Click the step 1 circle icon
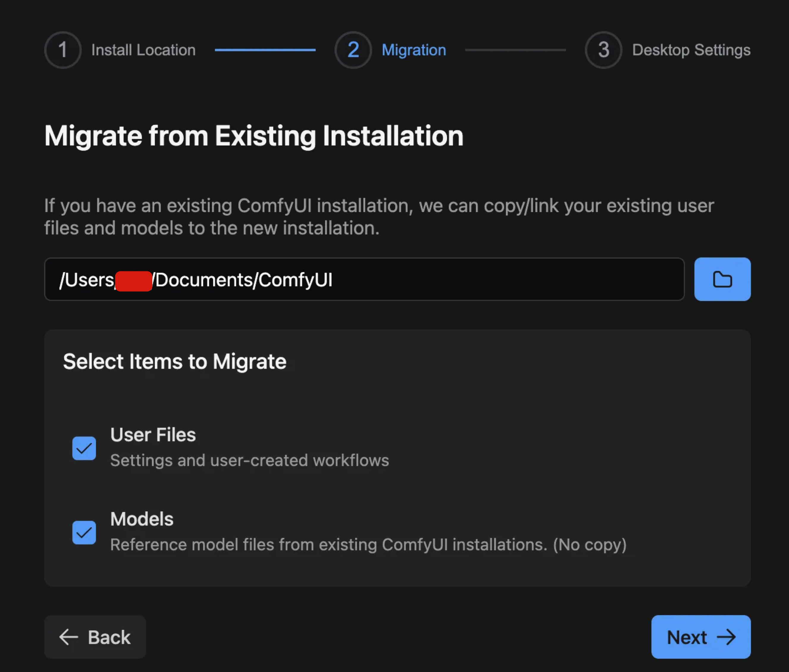Viewport: 789px width, 672px height. [63, 50]
